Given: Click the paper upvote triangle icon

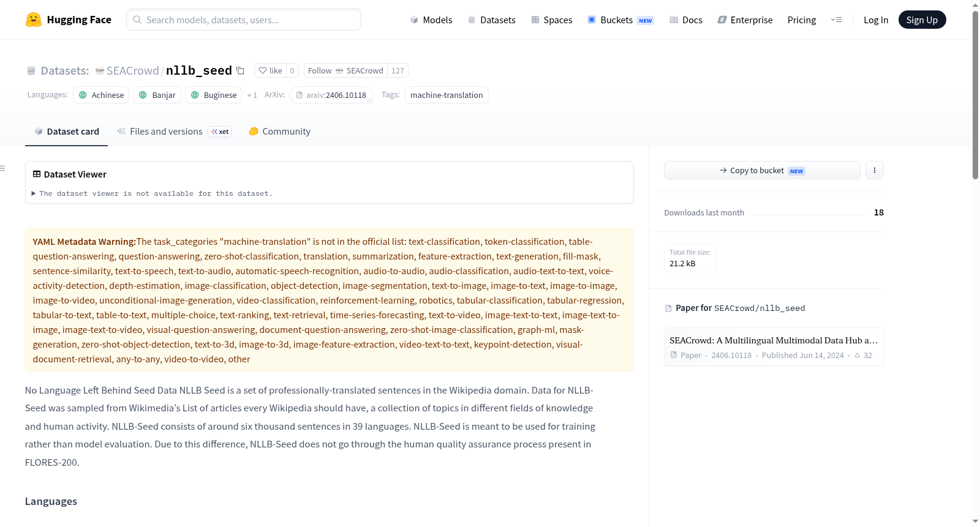Looking at the screenshot, I should point(858,355).
